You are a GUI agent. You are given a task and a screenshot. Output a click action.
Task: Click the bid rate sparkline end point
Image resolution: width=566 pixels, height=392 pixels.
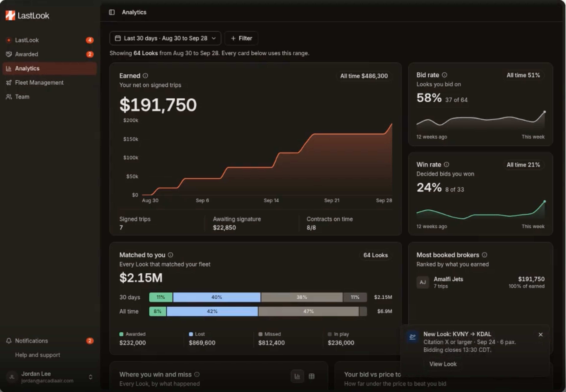544,112
